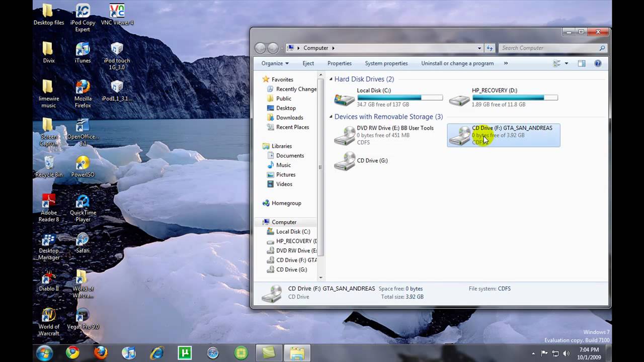Screen dimensions: 644x362
Task: Click inside the Search Computer field
Action: click(x=551, y=48)
